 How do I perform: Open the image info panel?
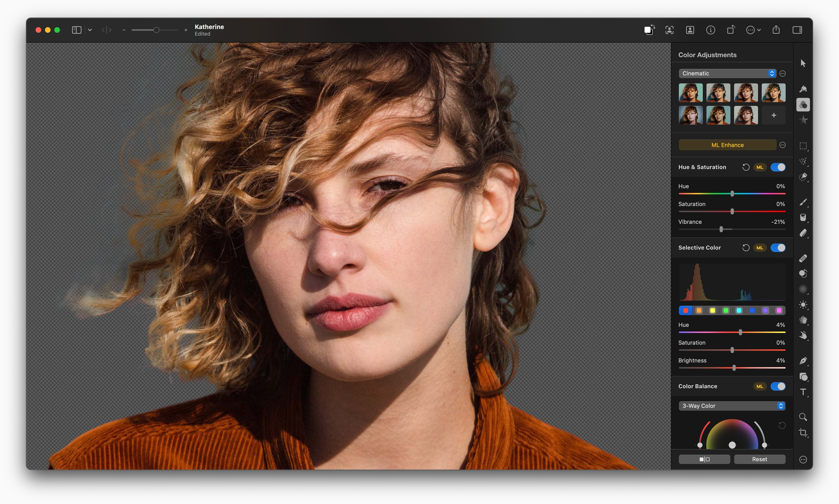pyautogui.click(x=710, y=30)
